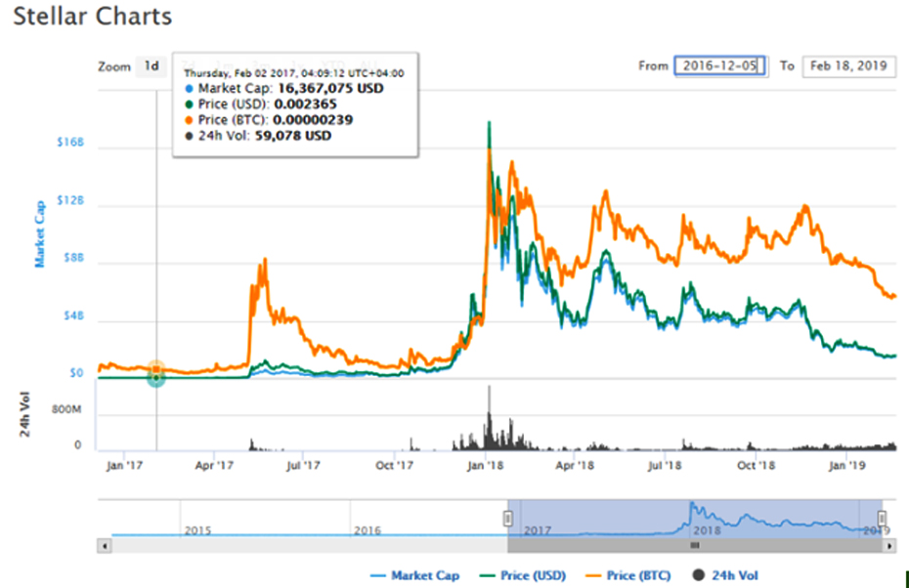
Task: Toggle the Price (USD) series in the legend
Action: pos(523,575)
